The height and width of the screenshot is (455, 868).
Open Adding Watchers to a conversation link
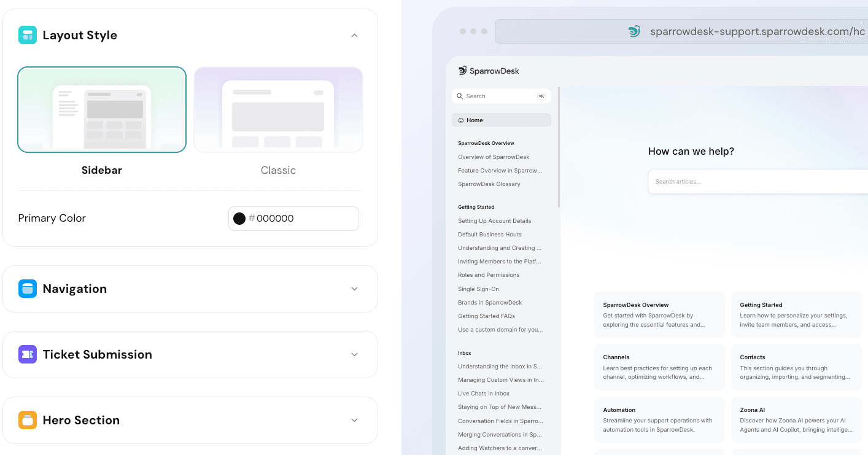tap(500, 448)
